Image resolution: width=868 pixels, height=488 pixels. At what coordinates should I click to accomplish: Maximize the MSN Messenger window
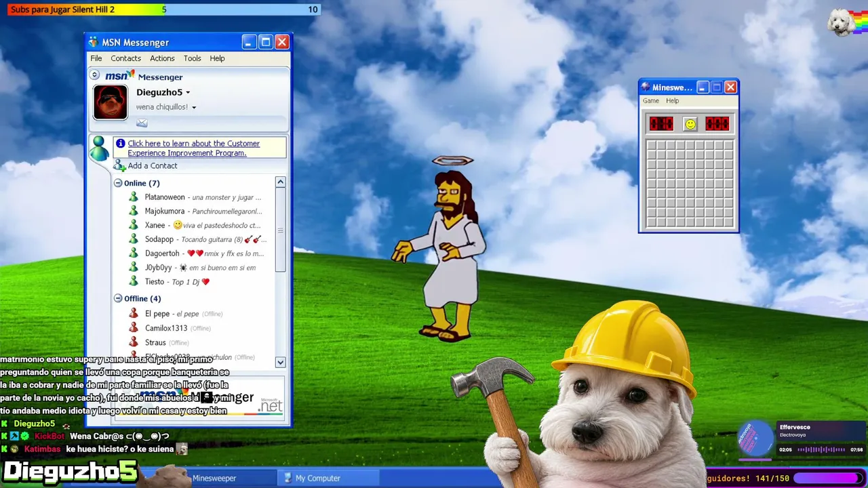[x=265, y=42]
